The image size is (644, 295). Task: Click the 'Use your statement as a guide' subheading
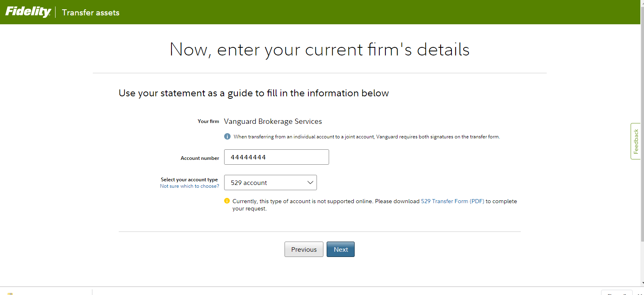pos(254,93)
